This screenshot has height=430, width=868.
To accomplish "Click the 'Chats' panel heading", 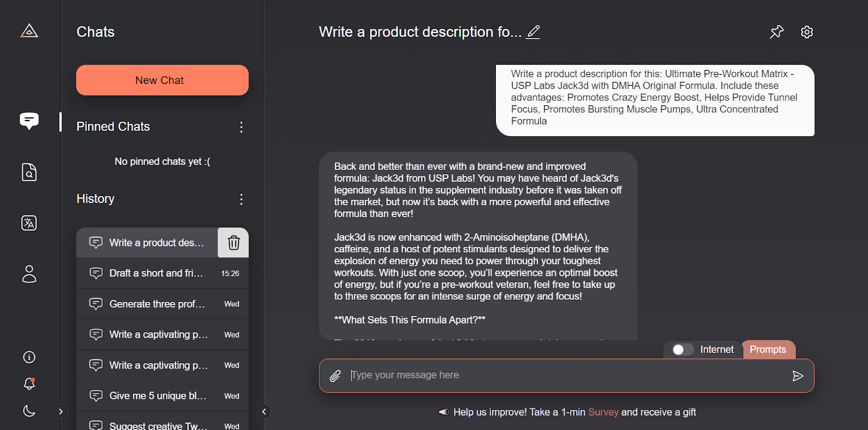I will (x=95, y=32).
